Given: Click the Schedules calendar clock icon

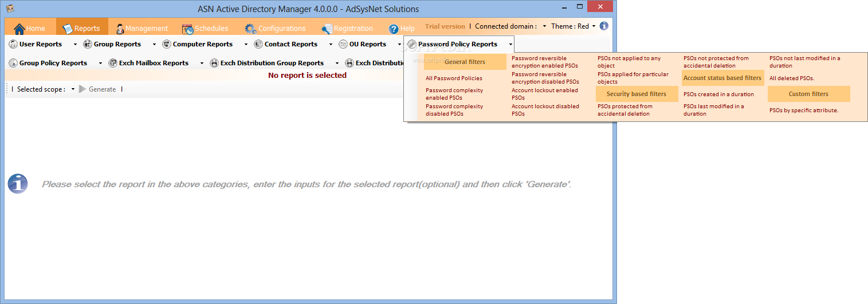Looking at the screenshot, I should [x=187, y=29].
